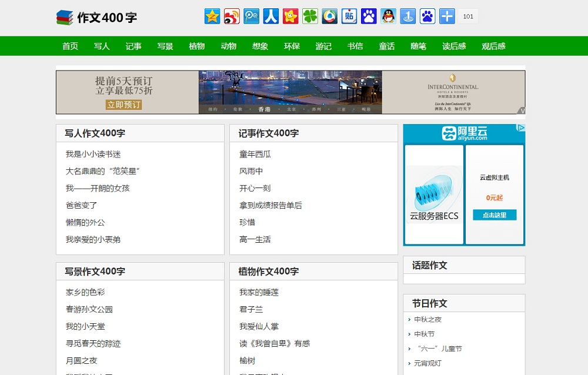Go to 首页 in the green navigation bar
The image size is (588, 375).
[x=70, y=46]
